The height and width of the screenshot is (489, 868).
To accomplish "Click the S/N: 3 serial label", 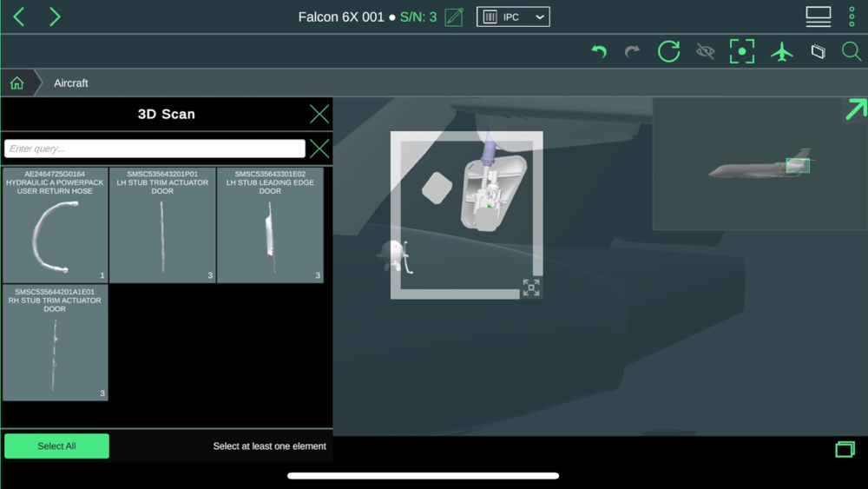I will coord(418,17).
